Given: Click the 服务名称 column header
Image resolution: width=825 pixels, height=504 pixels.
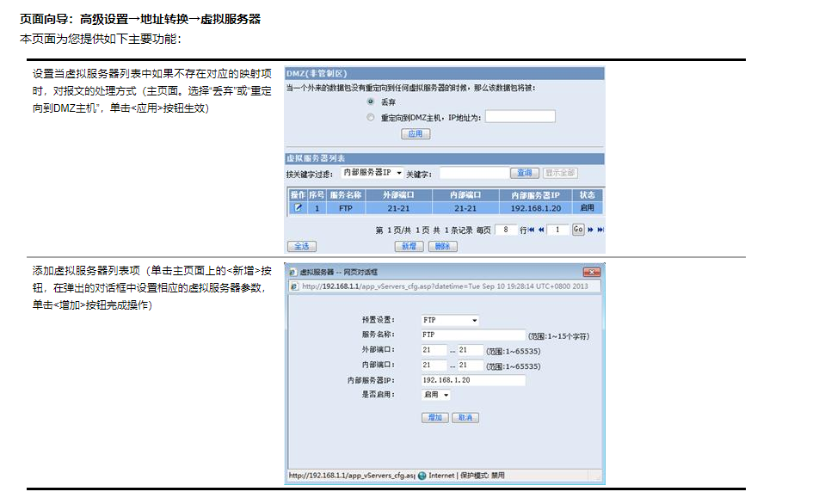Looking at the screenshot, I should [x=346, y=194].
